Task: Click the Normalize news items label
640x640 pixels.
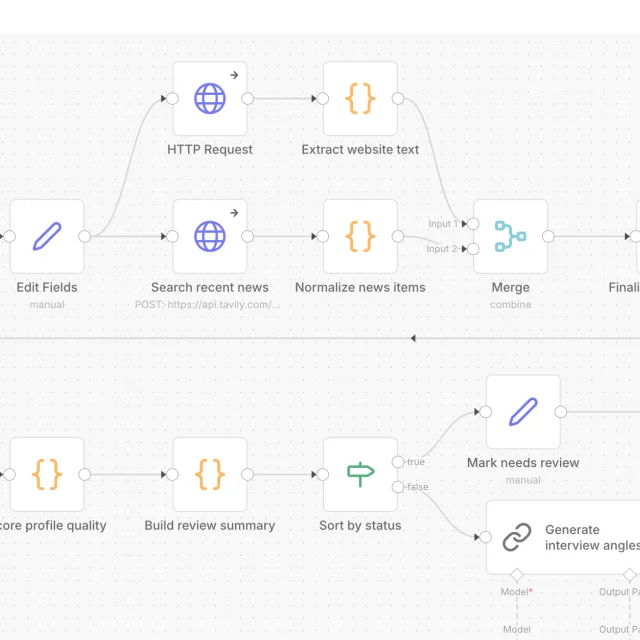Action: click(360, 287)
